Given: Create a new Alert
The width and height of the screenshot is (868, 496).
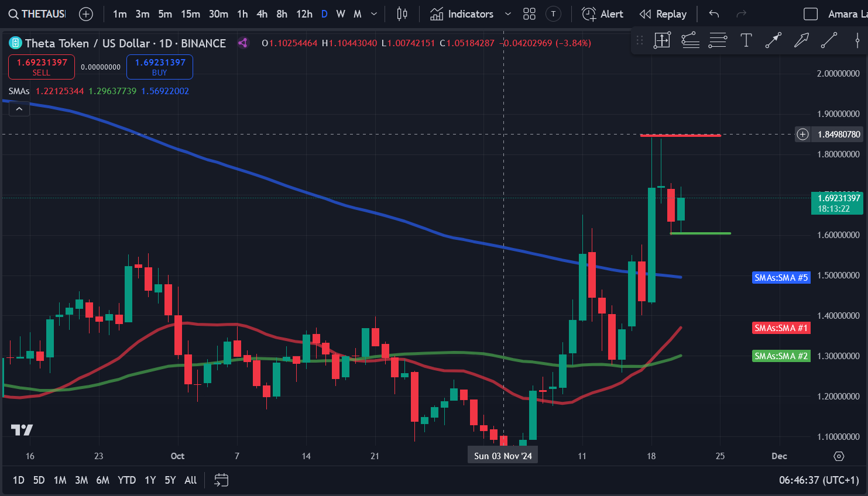Looking at the screenshot, I should point(603,14).
